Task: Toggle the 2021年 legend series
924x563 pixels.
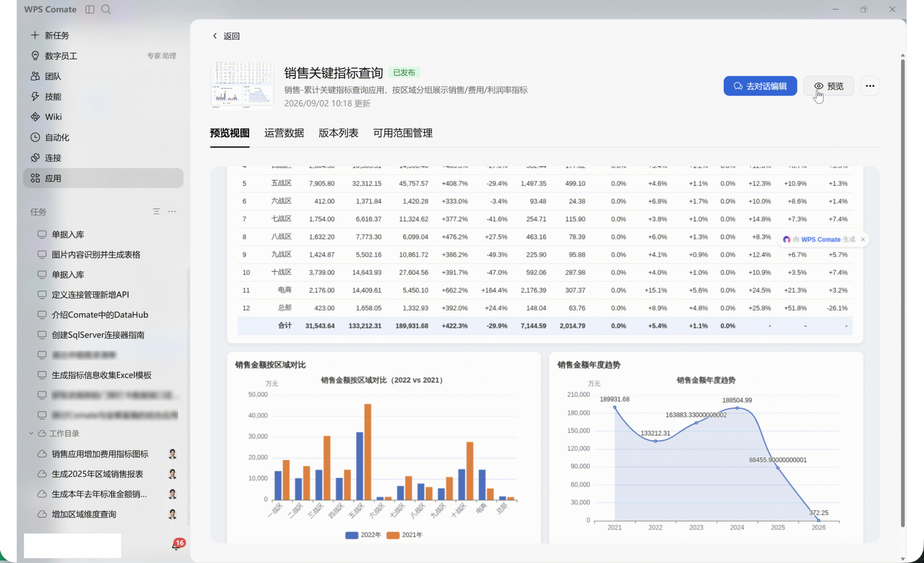Action: [x=404, y=535]
